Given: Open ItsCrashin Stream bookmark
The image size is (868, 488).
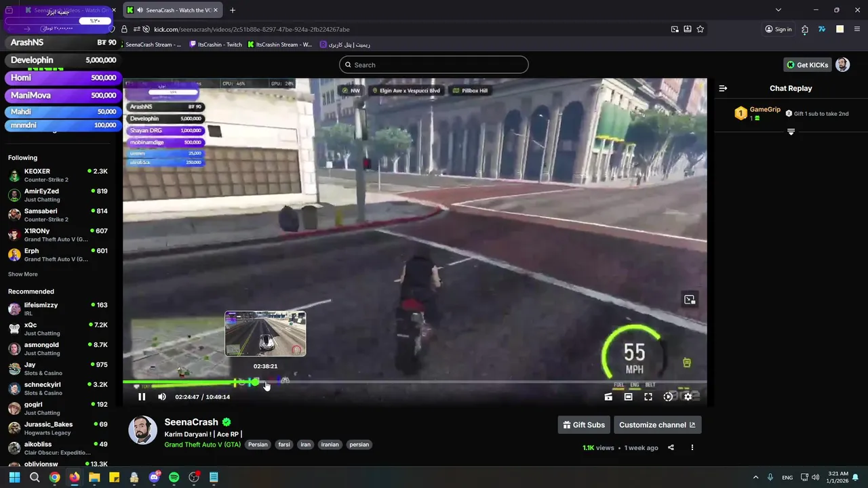Looking at the screenshot, I should coord(280,45).
